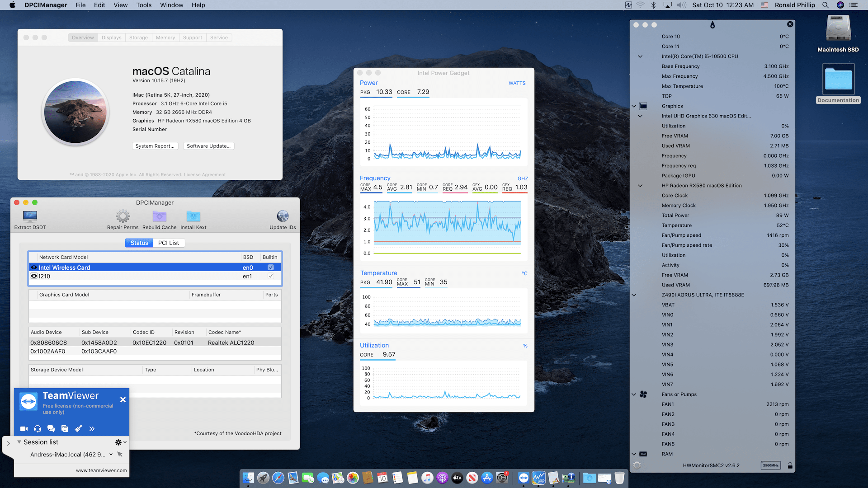Viewport: 868px width, 488px height.
Task: Click the System Report... button
Action: pos(155,146)
